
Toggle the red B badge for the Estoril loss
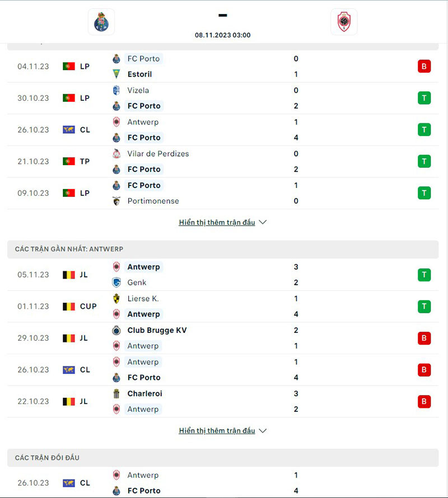(x=424, y=66)
